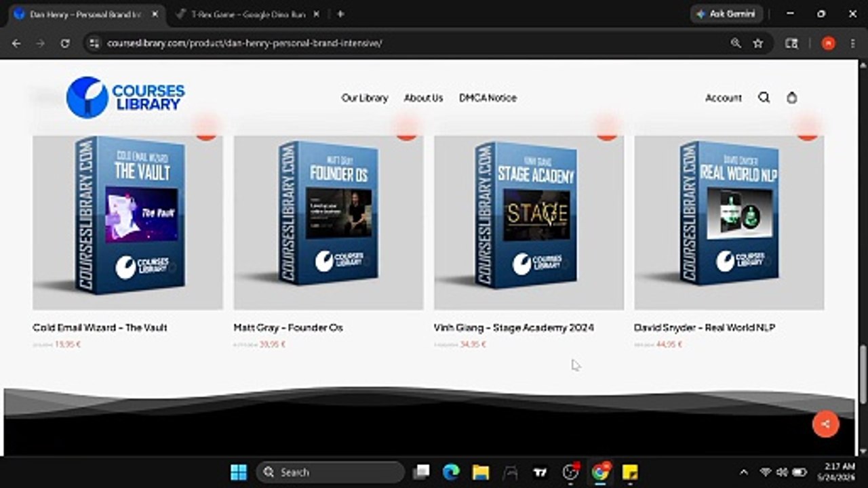The width and height of the screenshot is (868, 488).
Task: Open File Explorer from the taskbar
Action: [x=481, y=472]
